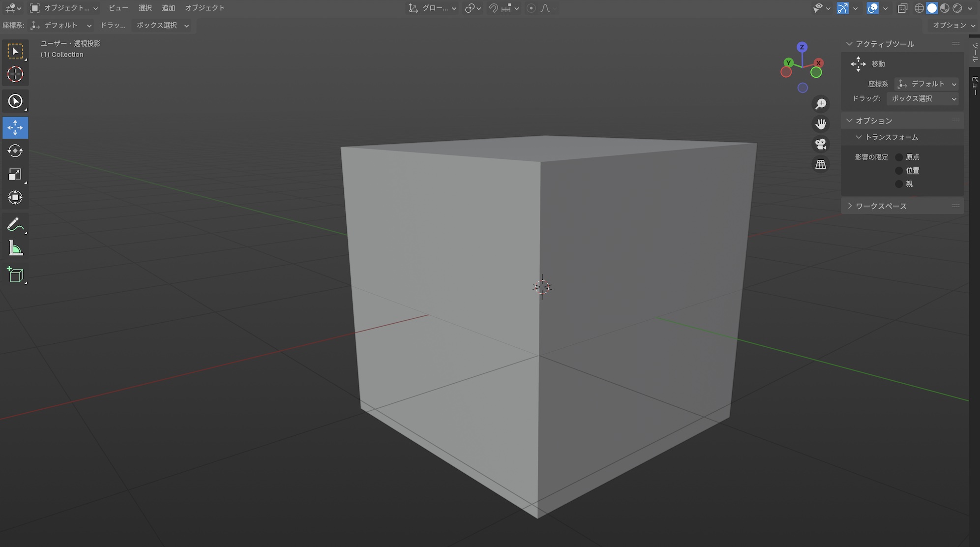Enable 親 under 影響の限定
980x547 pixels.
pos(899,184)
